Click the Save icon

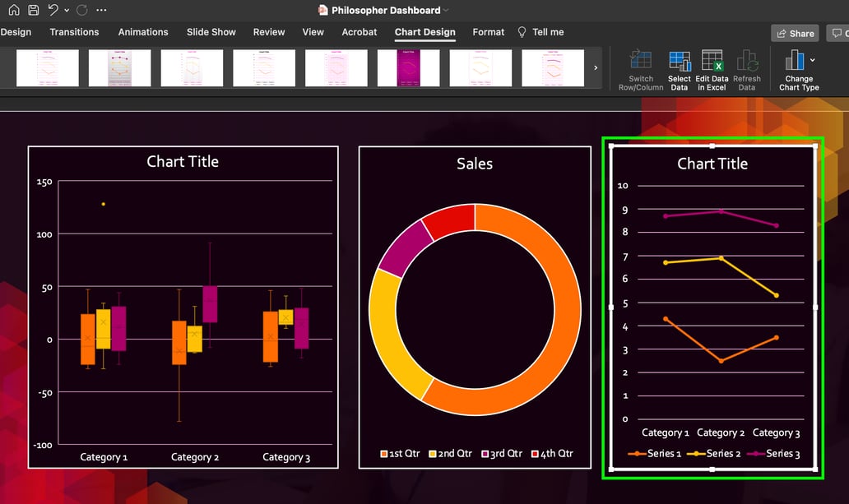pyautogui.click(x=31, y=10)
